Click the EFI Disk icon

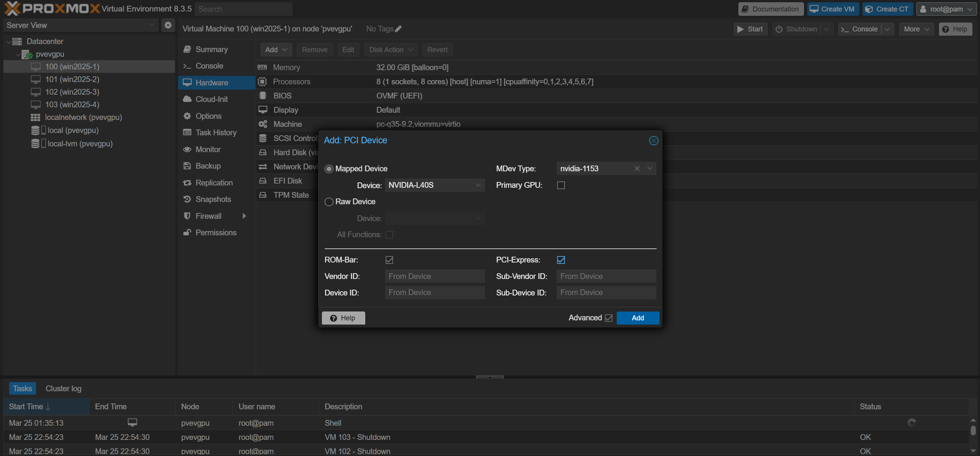(x=263, y=181)
